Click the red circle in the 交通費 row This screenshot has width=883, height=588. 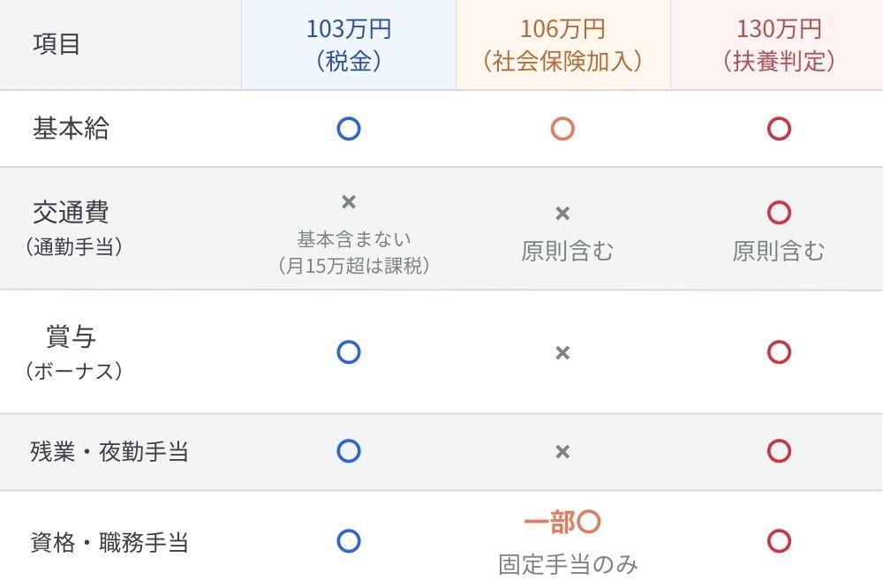tap(779, 213)
